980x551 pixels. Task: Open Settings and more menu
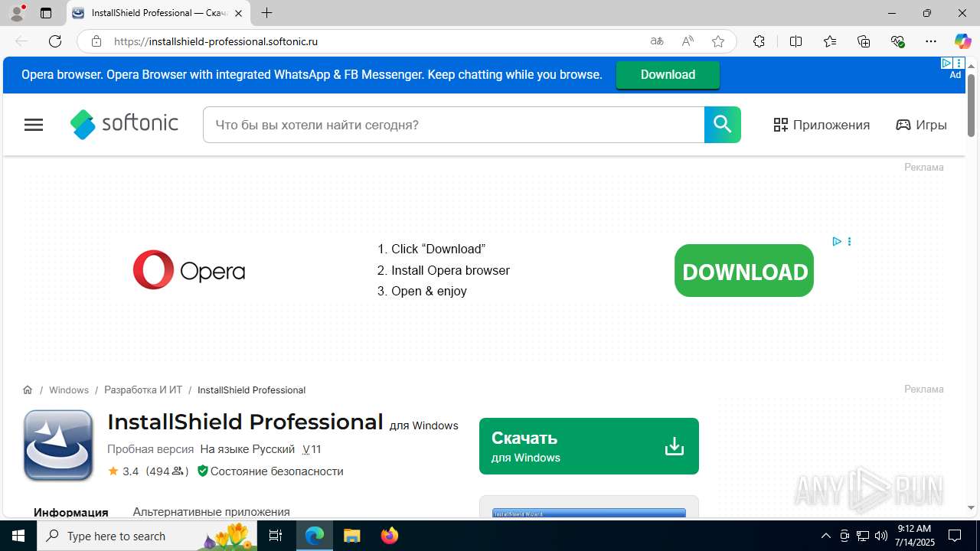[931, 41]
